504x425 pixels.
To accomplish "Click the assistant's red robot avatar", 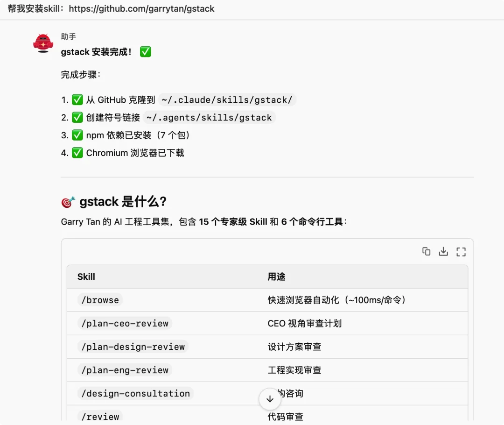I will (43, 42).
